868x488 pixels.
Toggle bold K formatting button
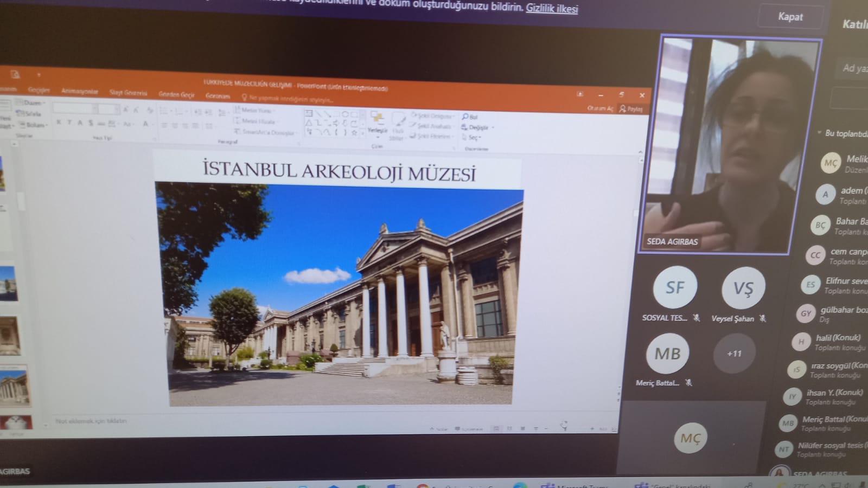click(59, 122)
